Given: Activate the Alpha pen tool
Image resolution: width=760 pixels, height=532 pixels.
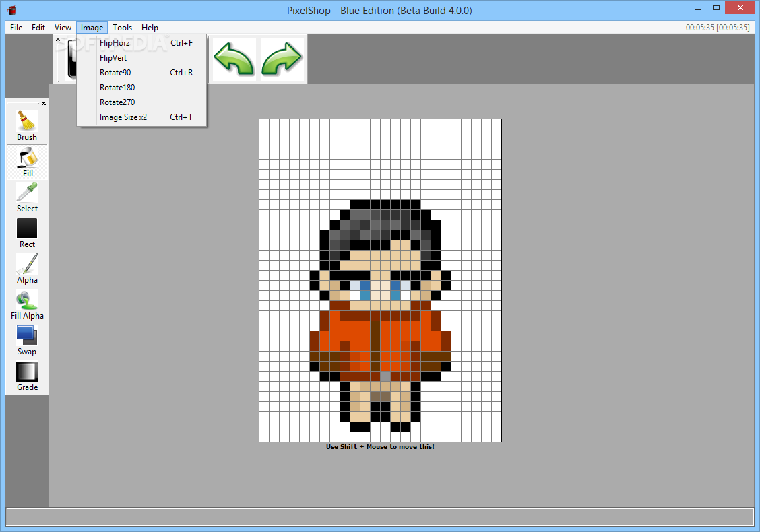Looking at the screenshot, I should 27,269.
